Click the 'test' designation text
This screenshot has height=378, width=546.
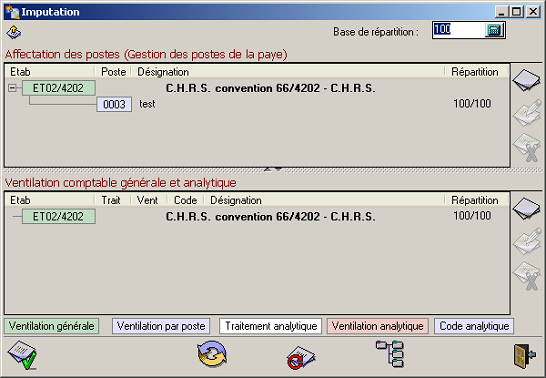pos(147,104)
